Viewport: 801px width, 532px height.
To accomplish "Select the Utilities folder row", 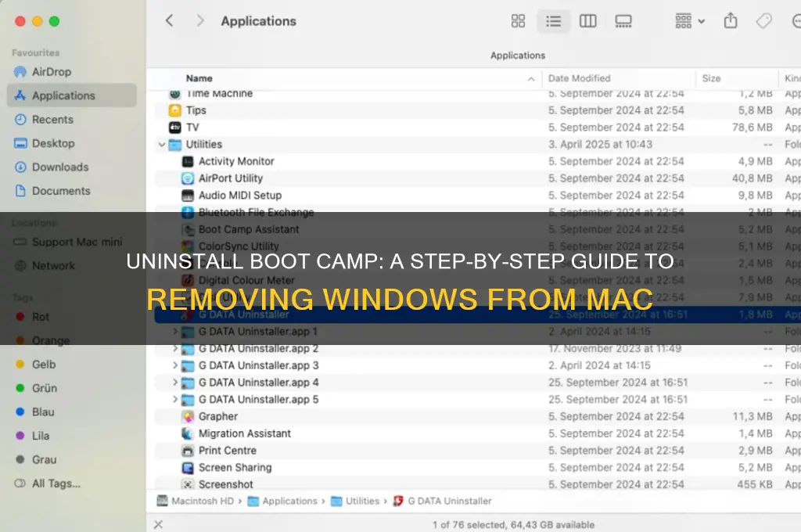I will 477,145.
